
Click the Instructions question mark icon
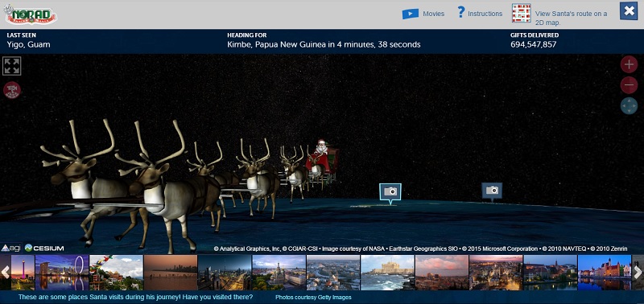point(460,12)
